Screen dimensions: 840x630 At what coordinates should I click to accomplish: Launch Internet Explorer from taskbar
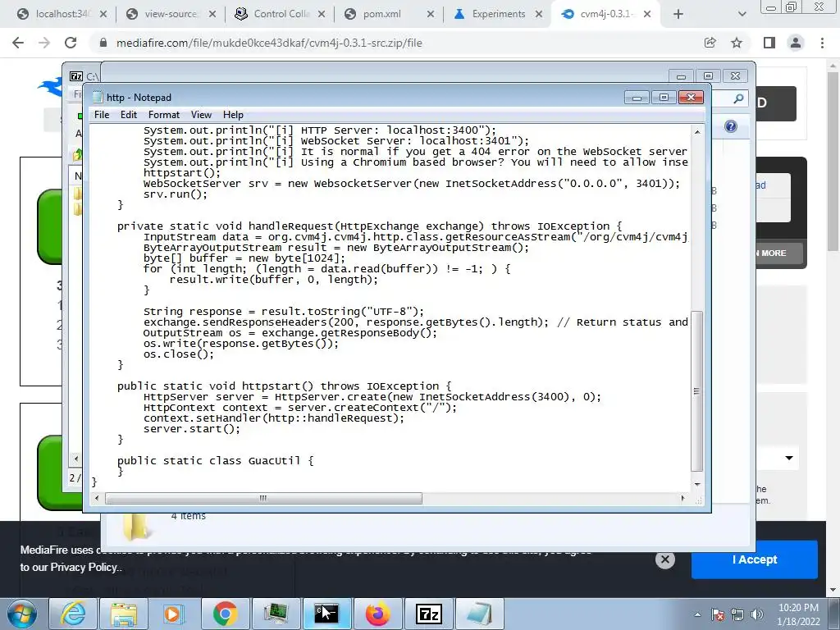tap(73, 614)
